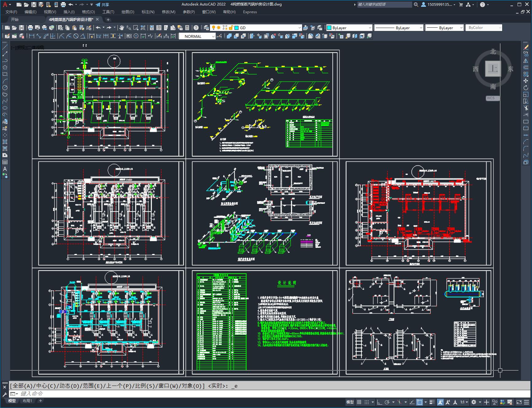
Task: Select the Pan hand tool
Action: point(122,28)
